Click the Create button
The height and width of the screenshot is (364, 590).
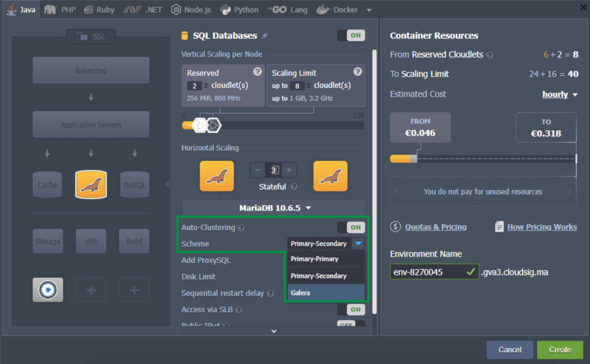[560, 349]
